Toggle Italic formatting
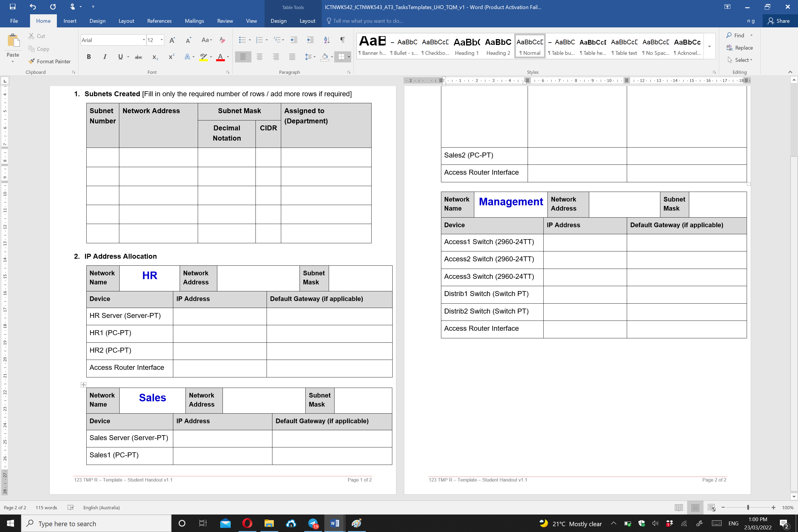798x532 pixels. 105,57
